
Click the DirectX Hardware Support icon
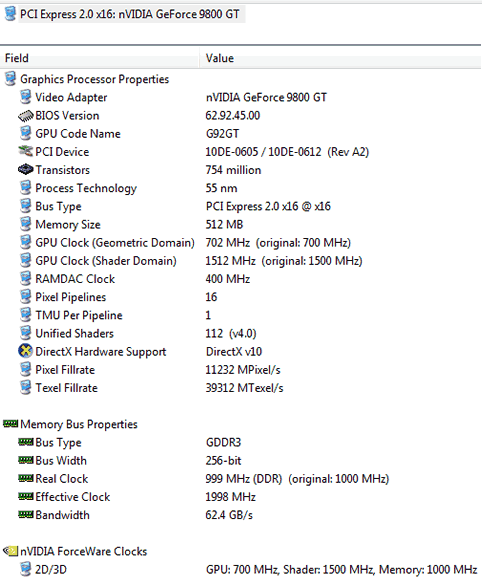click(x=25, y=351)
